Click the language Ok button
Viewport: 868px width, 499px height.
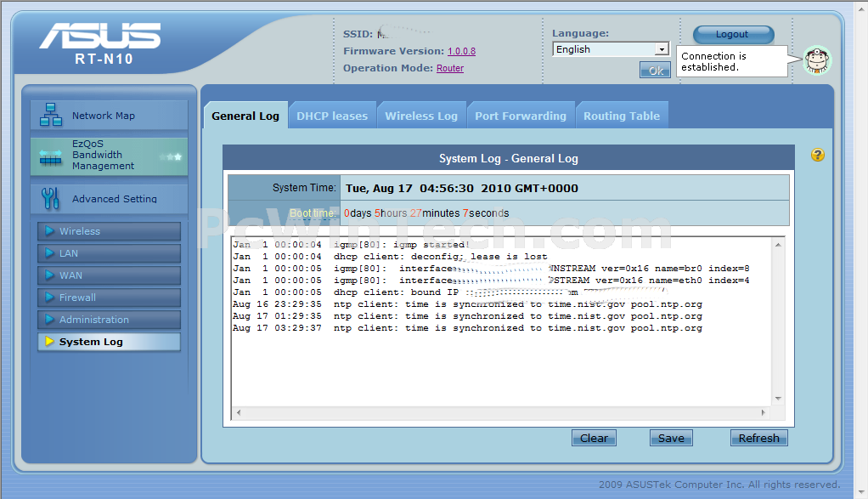[655, 71]
